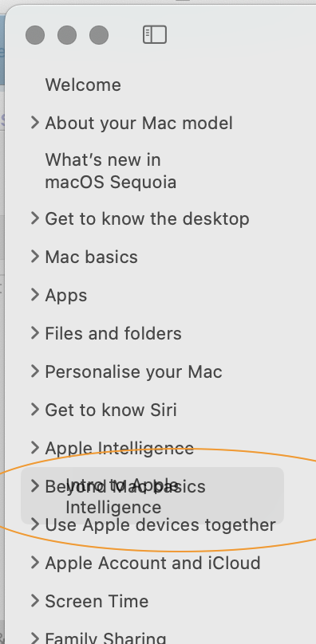Screen dimensions: 316x644
Task: Open the Welcome topic
Action: [x=83, y=85]
